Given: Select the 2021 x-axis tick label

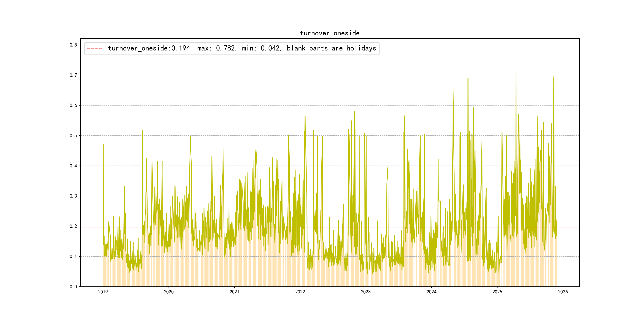Looking at the screenshot, I should [234, 292].
